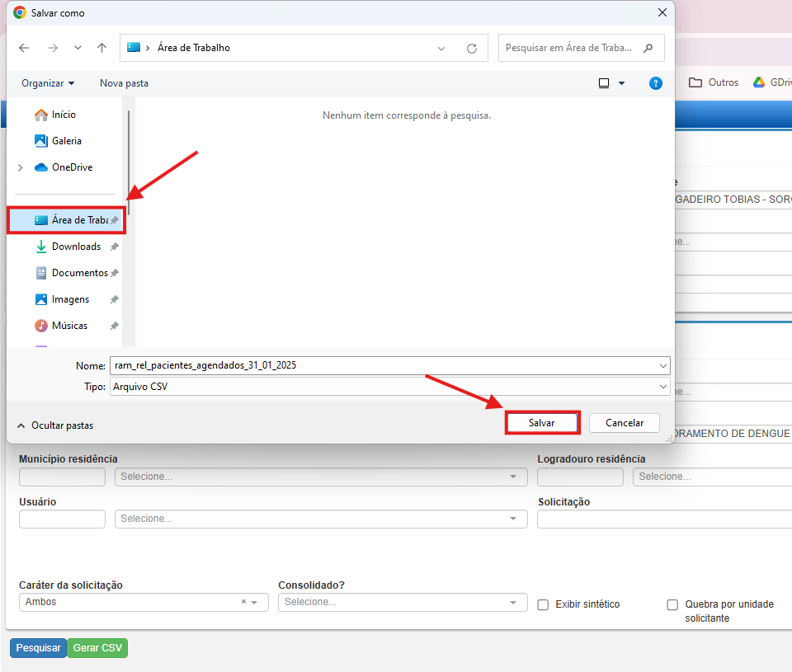792x672 pixels.
Task: Collapse folders with Ocultar pastas
Action: 55,425
